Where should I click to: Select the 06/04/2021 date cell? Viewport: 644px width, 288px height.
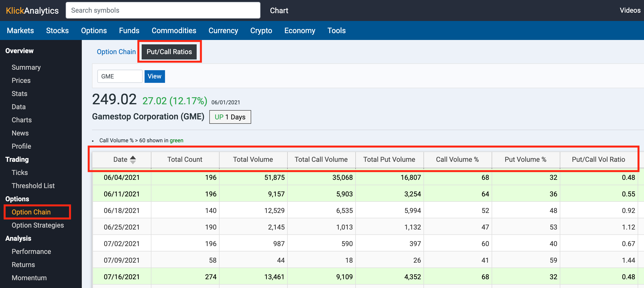[122, 177]
